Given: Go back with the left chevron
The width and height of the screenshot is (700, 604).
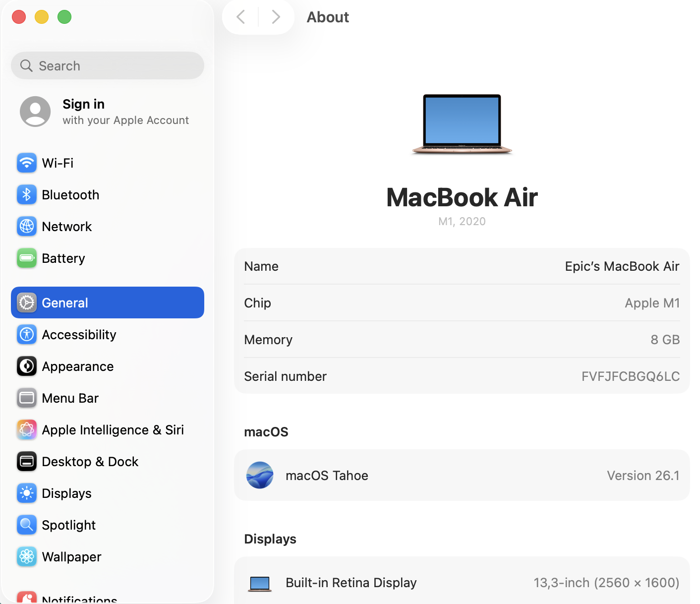Looking at the screenshot, I should coord(241,17).
